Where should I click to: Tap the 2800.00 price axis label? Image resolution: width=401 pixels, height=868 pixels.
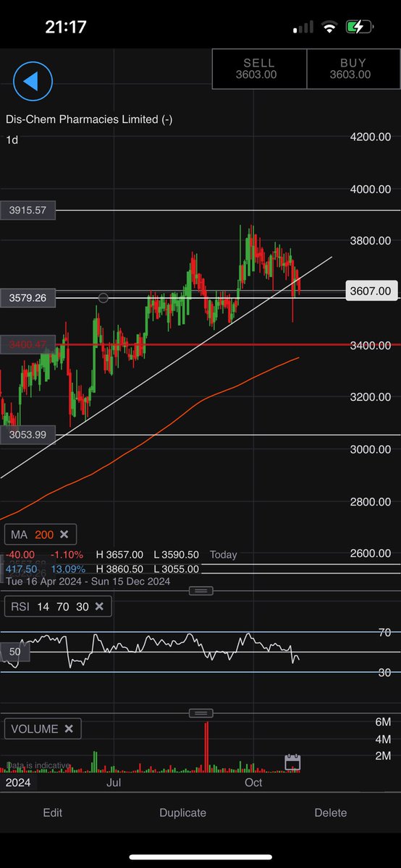click(x=370, y=501)
